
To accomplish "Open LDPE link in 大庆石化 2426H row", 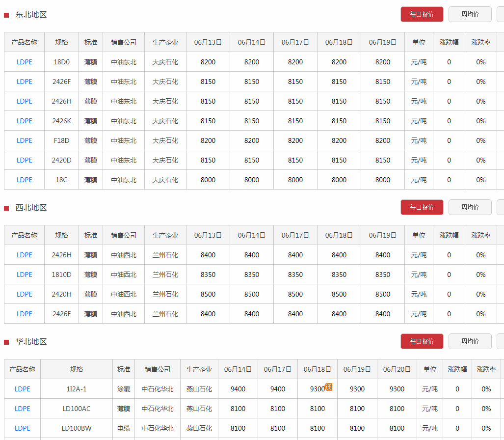I will point(25,101).
